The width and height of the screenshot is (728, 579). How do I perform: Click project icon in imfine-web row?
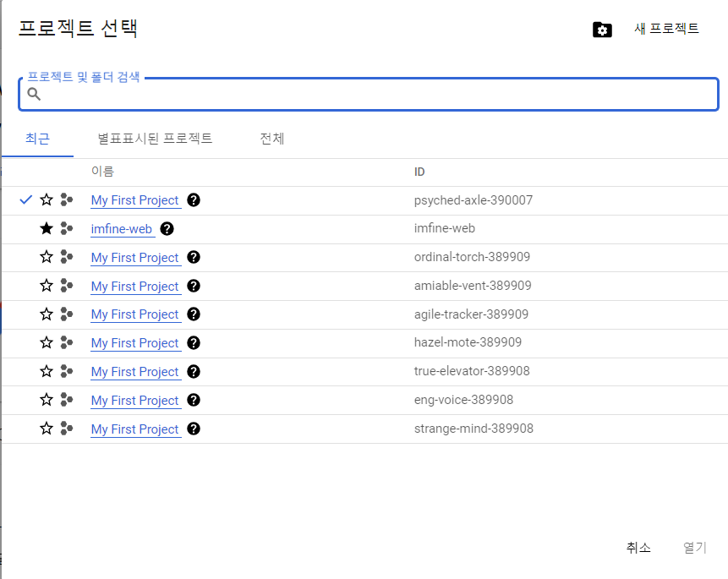pyautogui.click(x=67, y=228)
